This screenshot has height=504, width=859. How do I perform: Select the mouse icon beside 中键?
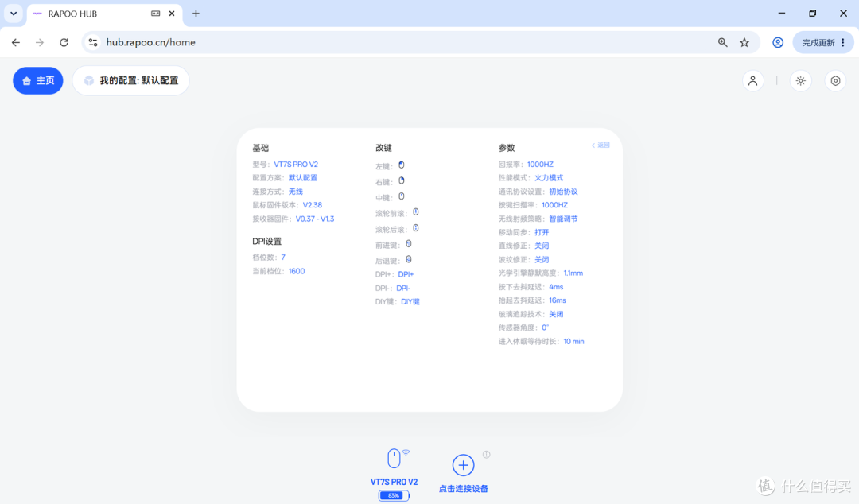402,196
